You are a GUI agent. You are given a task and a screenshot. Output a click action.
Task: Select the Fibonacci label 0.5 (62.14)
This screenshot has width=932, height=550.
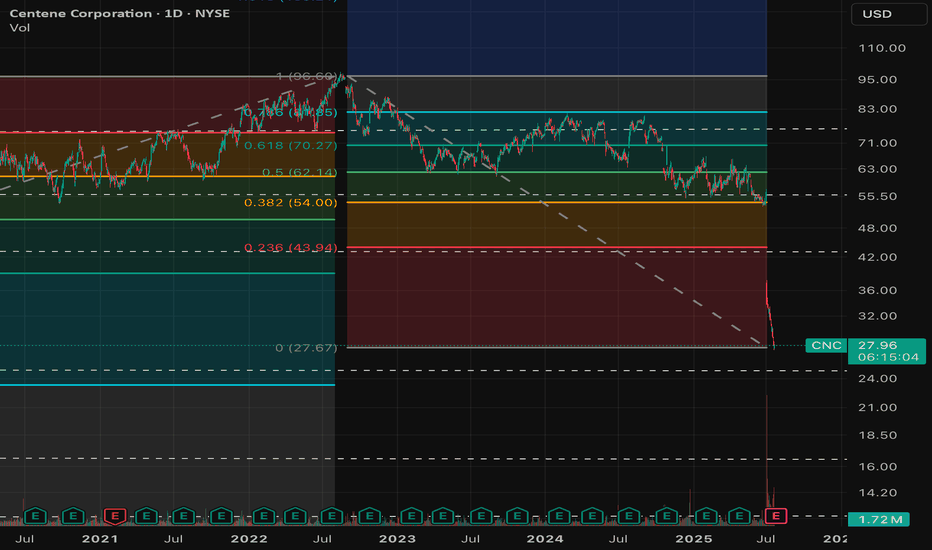coord(300,172)
